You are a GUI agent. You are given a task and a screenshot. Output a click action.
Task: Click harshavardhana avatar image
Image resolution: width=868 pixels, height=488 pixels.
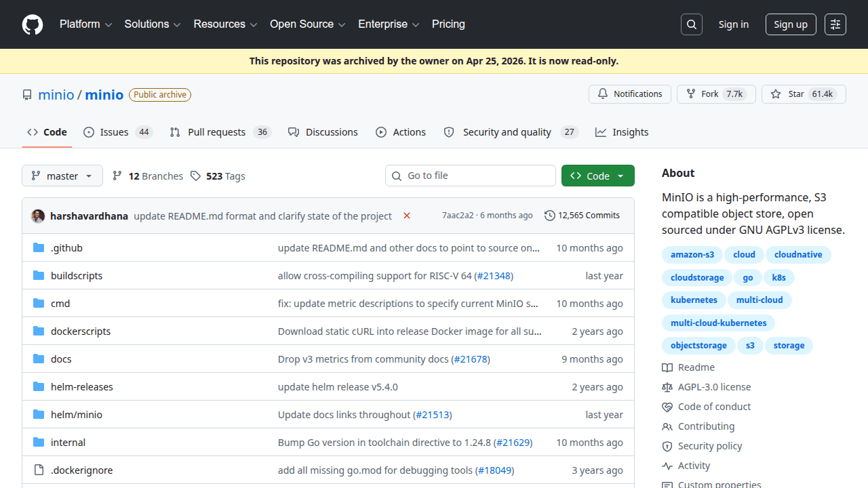[38, 216]
